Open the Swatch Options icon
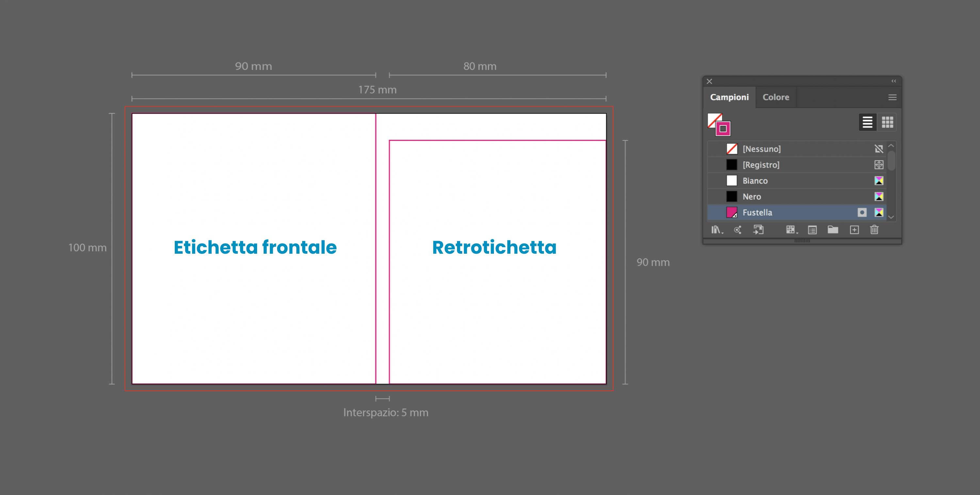980x495 pixels. tap(812, 230)
